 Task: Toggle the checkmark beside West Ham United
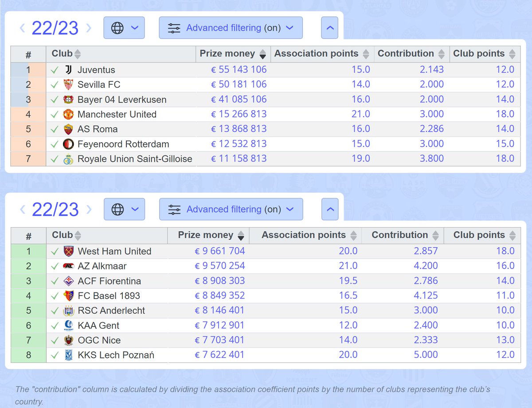55,251
